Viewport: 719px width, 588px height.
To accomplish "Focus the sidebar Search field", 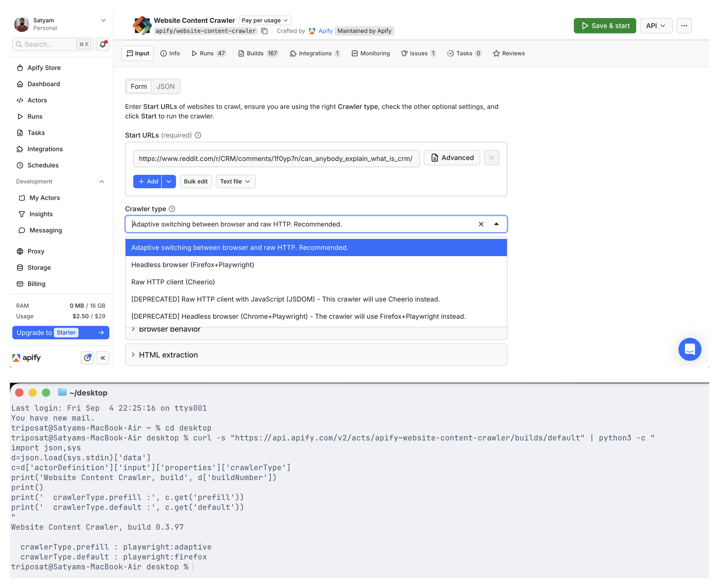I will click(53, 44).
